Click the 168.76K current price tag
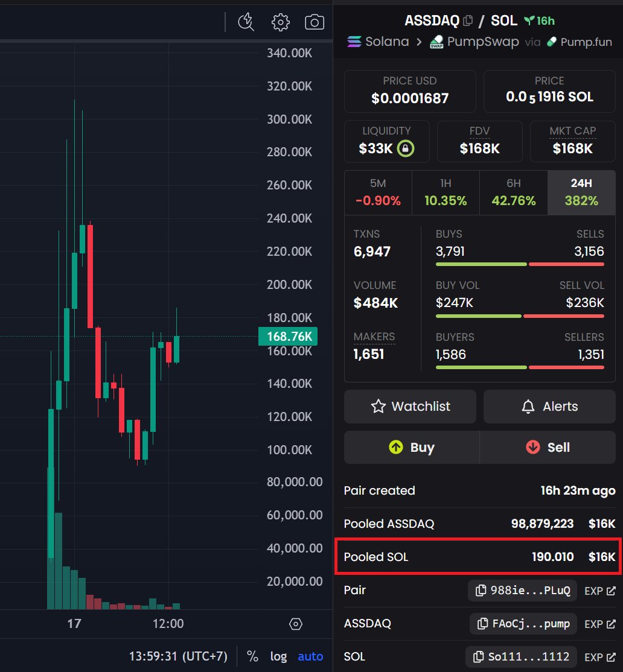The height and width of the screenshot is (672, 623). pos(288,337)
